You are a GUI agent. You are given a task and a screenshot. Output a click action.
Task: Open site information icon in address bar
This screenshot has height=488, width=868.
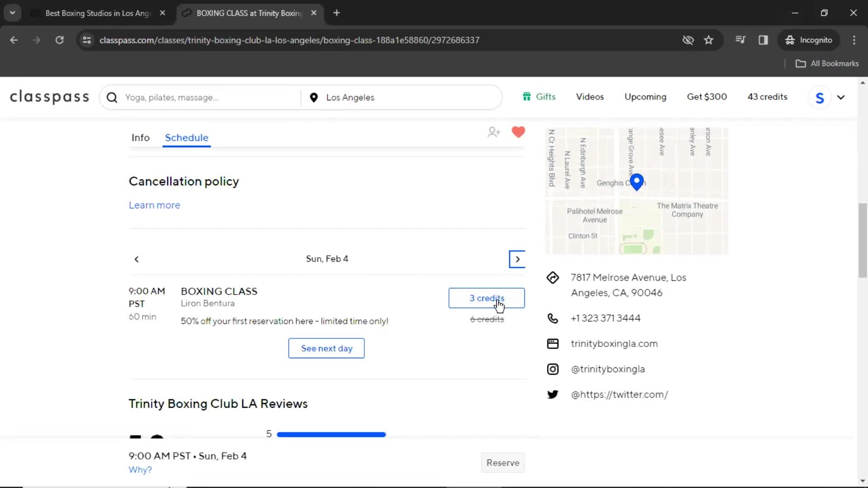[87, 40]
